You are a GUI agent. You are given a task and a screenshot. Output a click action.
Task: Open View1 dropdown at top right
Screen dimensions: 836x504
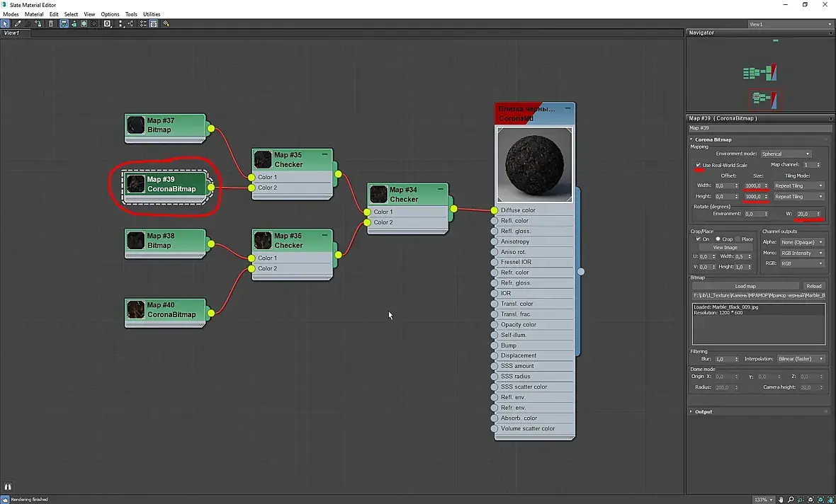[x=790, y=25]
